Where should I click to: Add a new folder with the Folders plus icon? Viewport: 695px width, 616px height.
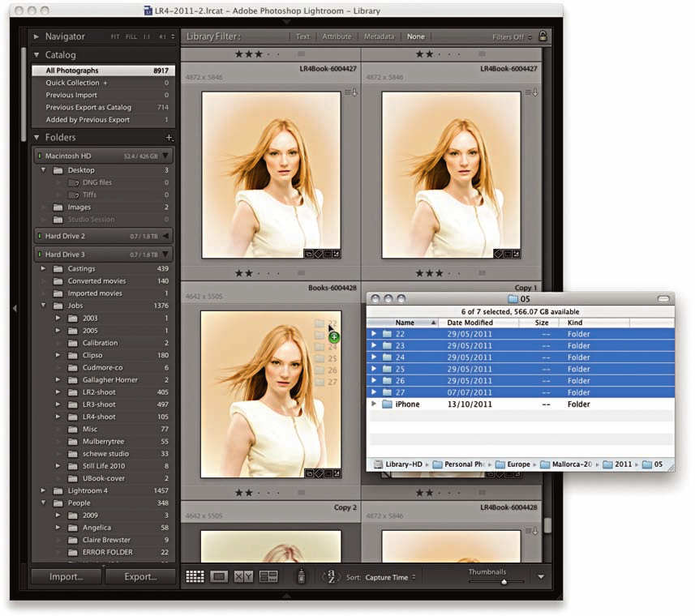coord(169,138)
